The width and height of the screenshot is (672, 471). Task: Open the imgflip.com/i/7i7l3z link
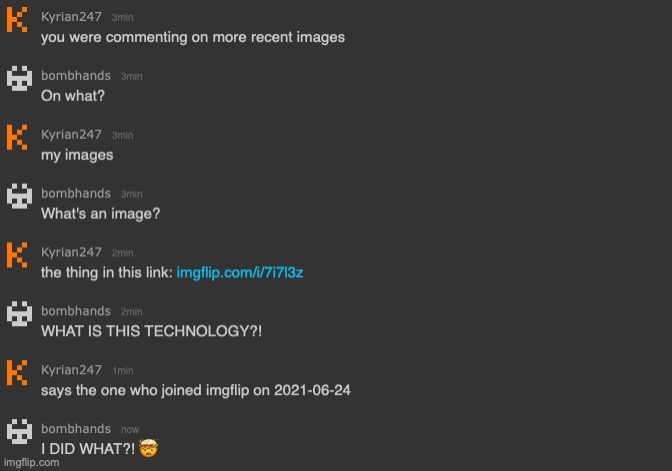click(240, 273)
